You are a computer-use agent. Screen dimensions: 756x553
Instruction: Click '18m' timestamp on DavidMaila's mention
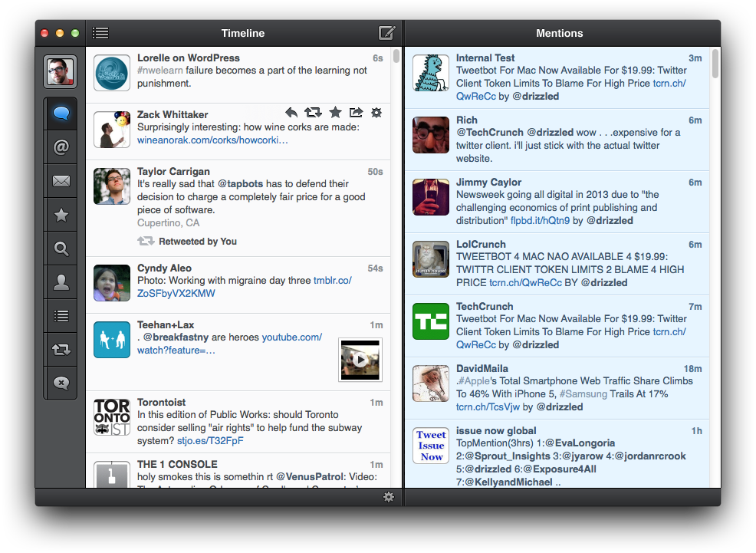click(693, 369)
